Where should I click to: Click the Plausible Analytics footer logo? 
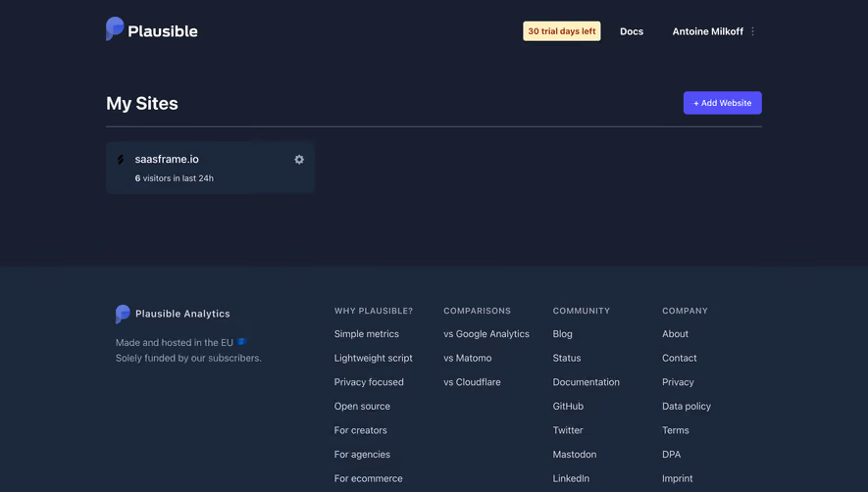173,314
